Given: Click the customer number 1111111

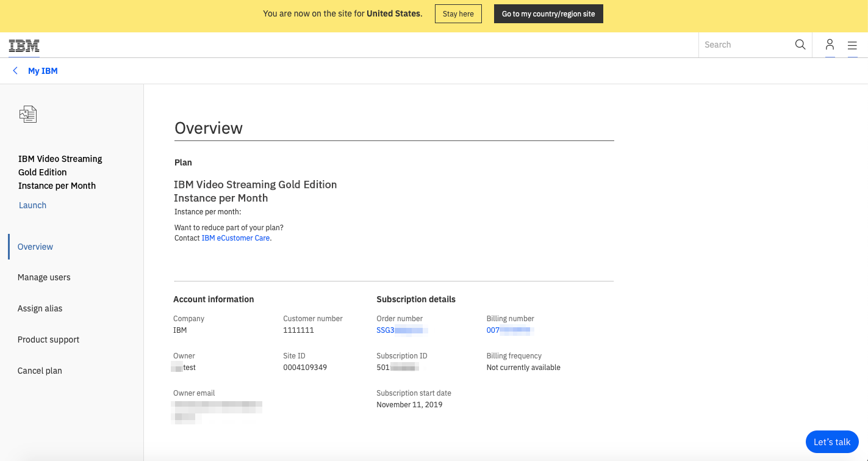Looking at the screenshot, I should coord(298,330).
